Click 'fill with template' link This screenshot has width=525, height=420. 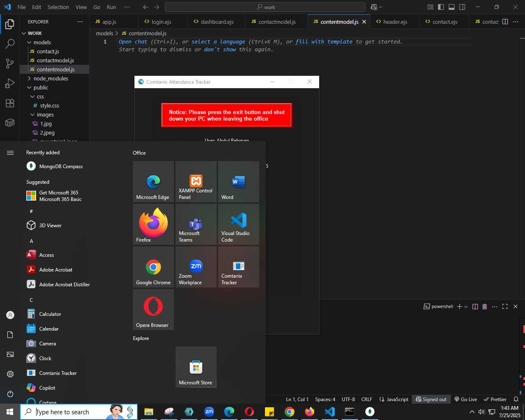[324, 41]
